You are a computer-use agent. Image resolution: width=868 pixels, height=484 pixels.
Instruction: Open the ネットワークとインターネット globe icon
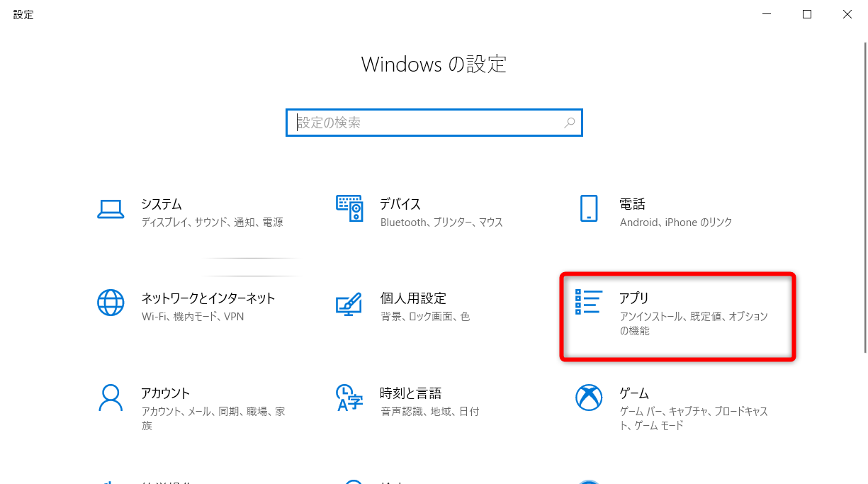111,303
